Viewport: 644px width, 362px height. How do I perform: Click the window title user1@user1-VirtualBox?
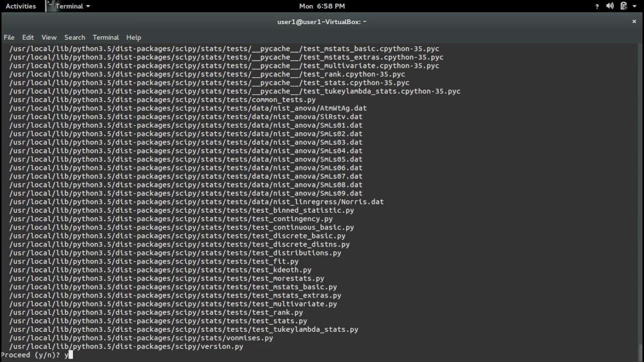[322, 22]
